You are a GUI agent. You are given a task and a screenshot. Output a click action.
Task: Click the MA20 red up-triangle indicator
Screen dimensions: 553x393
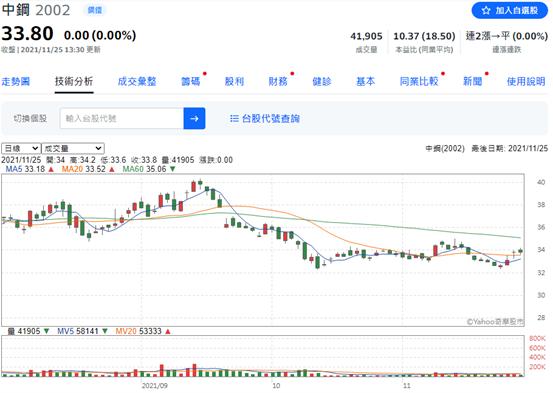click(112, 169)
